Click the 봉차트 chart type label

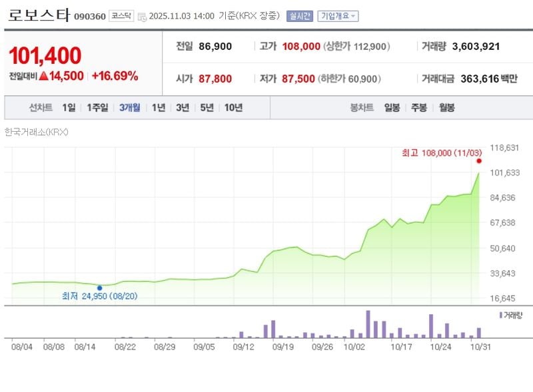[361, 106]
